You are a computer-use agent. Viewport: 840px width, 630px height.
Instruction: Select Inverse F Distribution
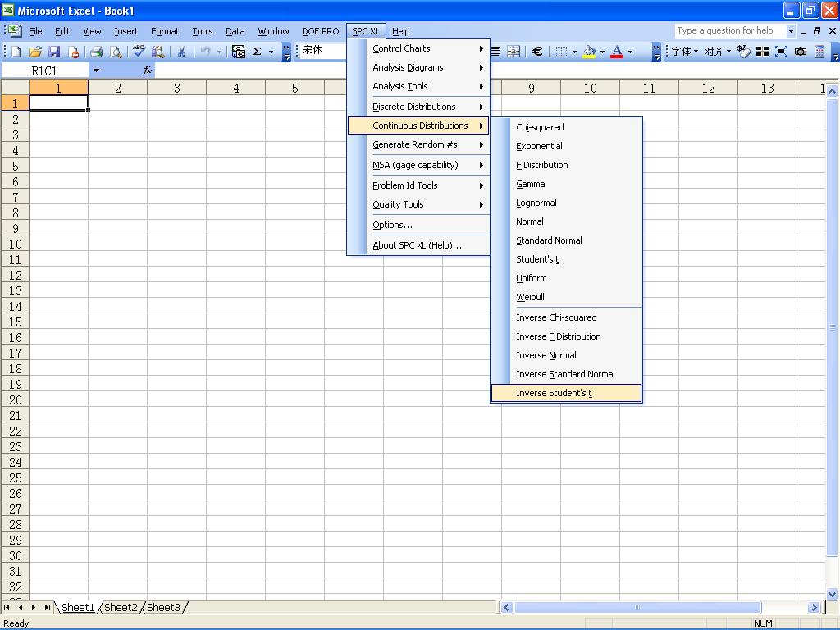pos(566,336)
